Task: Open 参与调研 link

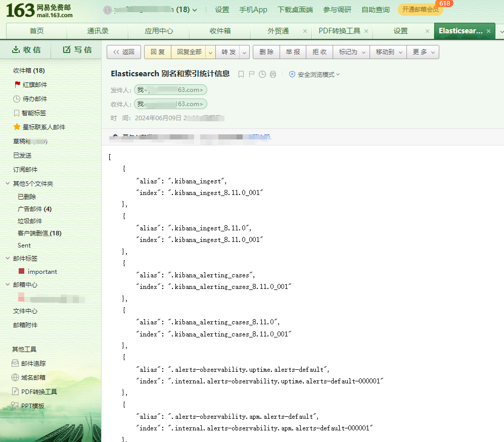Action: (337, 10)
